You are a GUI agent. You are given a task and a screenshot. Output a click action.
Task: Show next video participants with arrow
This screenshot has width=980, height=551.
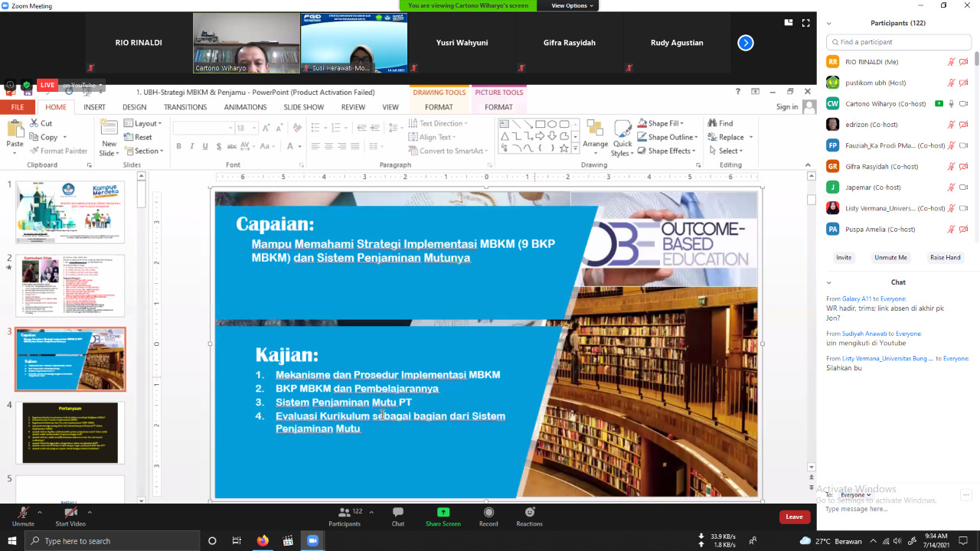[x=745, y=43]
